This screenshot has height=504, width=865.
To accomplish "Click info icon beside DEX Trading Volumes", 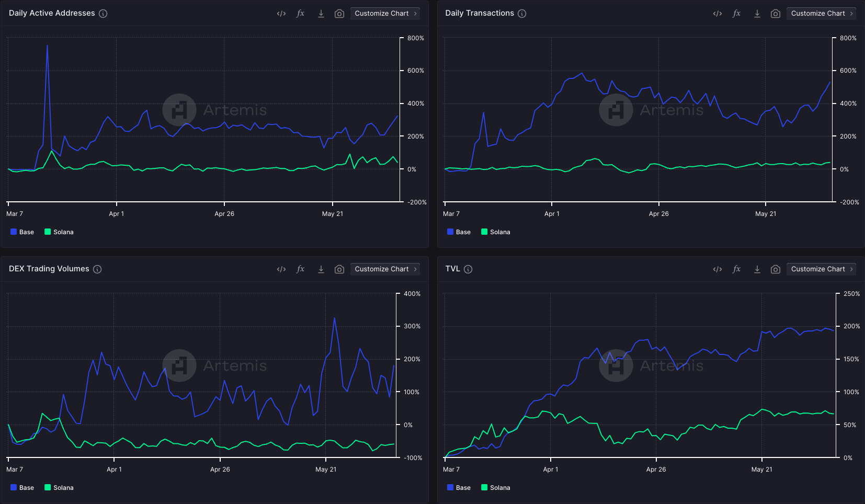I will tap(97, 269).
